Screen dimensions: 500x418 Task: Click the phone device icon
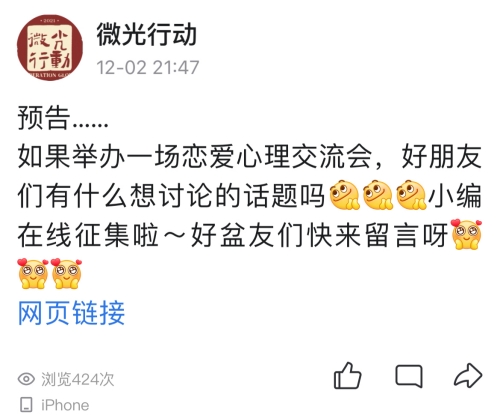26,405
